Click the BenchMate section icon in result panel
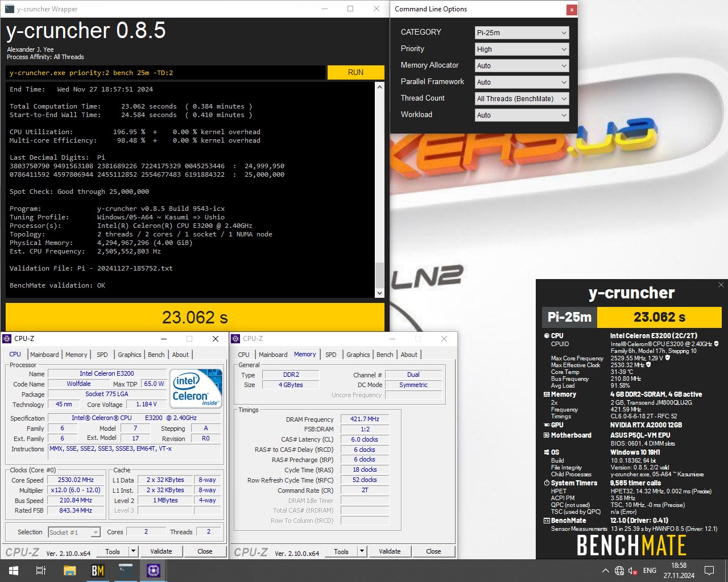Image resolution: width=728 pixels, height=582 pixels. tap(547, 521)
